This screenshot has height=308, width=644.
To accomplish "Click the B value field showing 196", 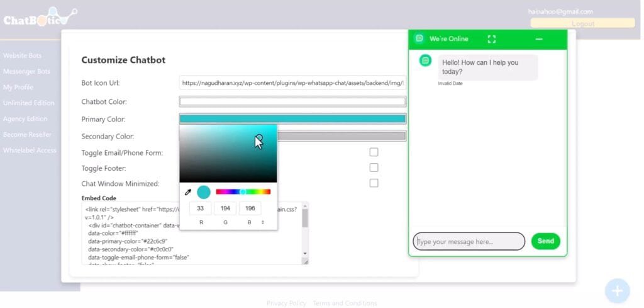I will point(250,208).
